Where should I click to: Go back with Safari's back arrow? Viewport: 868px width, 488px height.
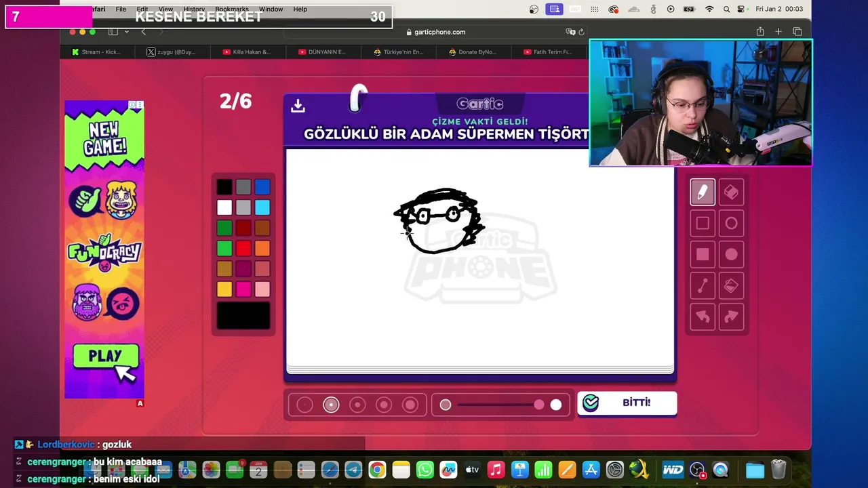143,32
